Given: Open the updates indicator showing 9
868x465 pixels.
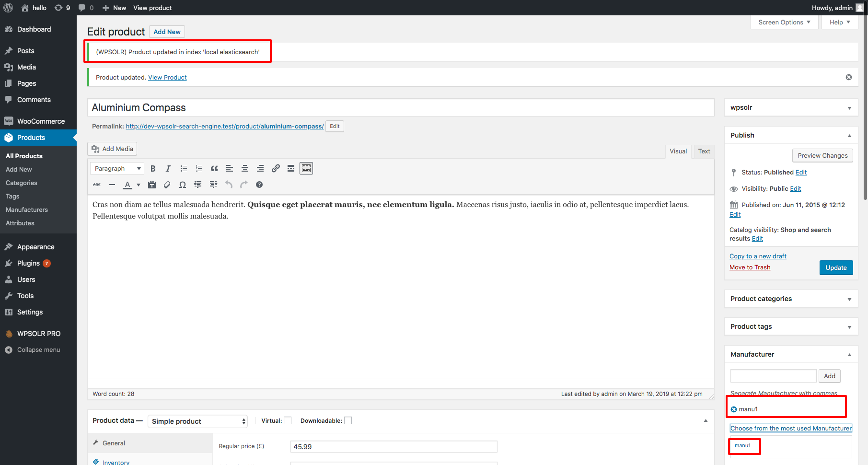Looking at the screenshot, I should click(x=62, y=8).
